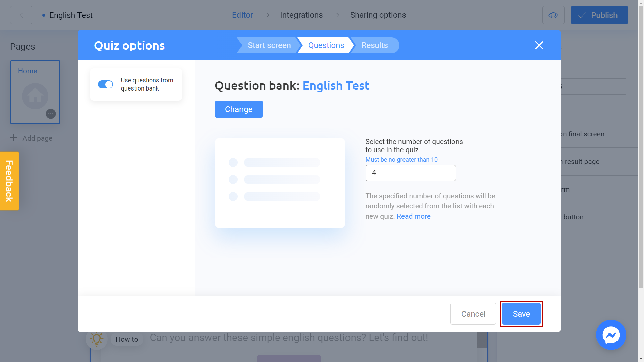Click the Save button
Image resolution: width=644 pixels, height=362 pixels.
521,314
